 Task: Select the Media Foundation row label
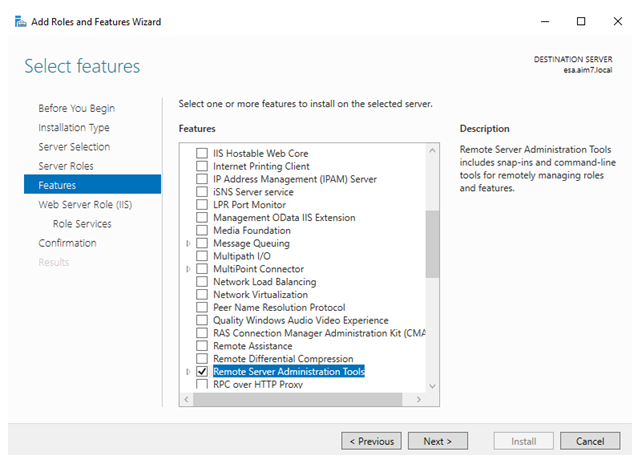(252, 231)
